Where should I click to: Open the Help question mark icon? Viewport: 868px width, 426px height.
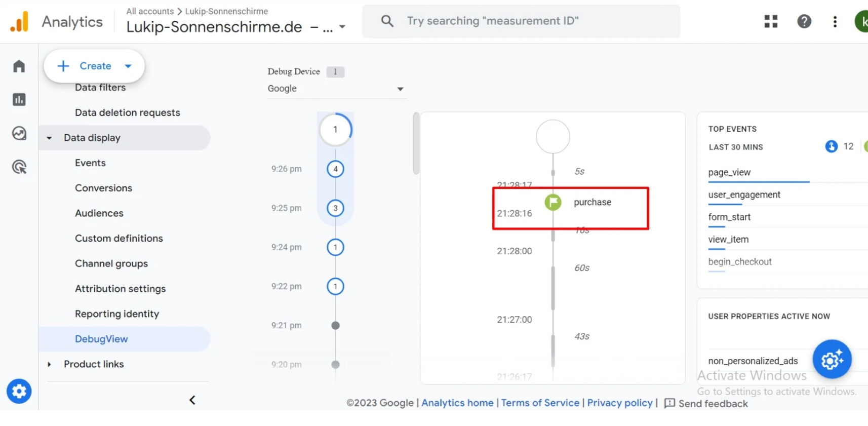point(804,21)
